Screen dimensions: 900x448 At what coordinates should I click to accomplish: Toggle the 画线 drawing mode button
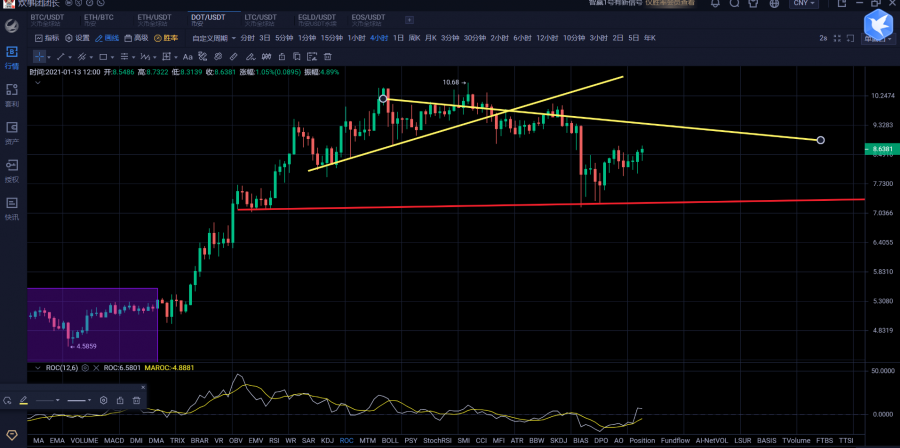pos(107,38)
